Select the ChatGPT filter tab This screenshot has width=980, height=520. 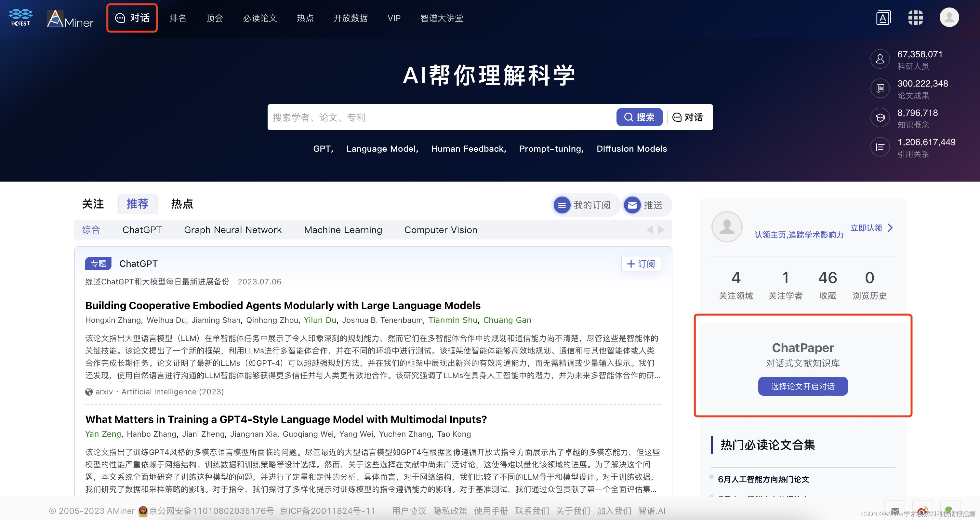click(x=142, y=229)
